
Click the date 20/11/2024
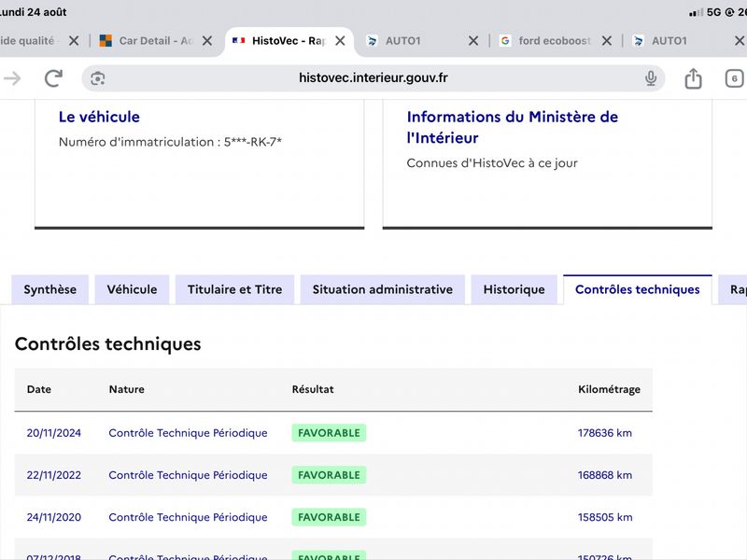coord(54,433)
